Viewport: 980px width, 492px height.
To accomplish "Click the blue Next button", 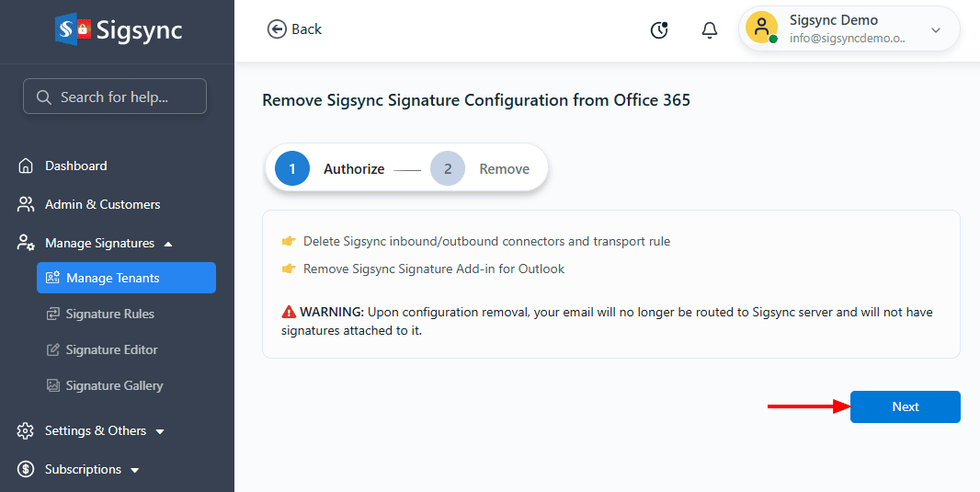I will [905, 407].
